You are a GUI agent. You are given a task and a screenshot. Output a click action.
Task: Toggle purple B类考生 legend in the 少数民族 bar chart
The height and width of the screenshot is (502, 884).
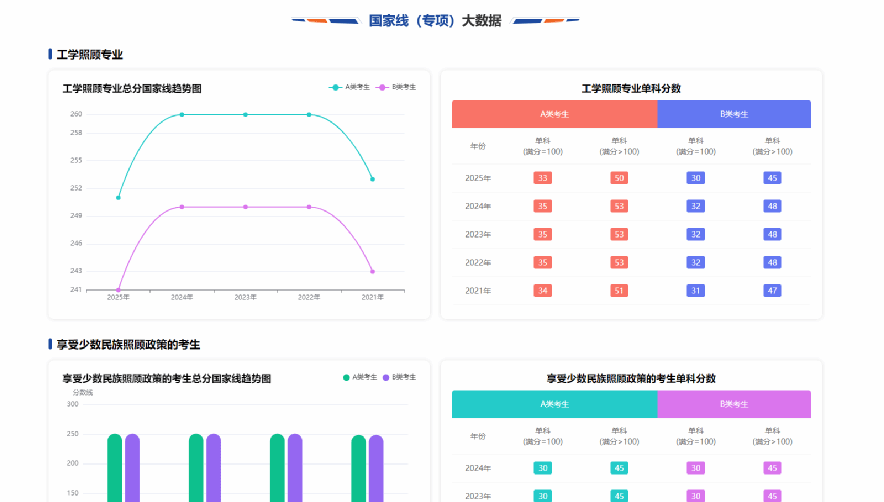(397, 378)
